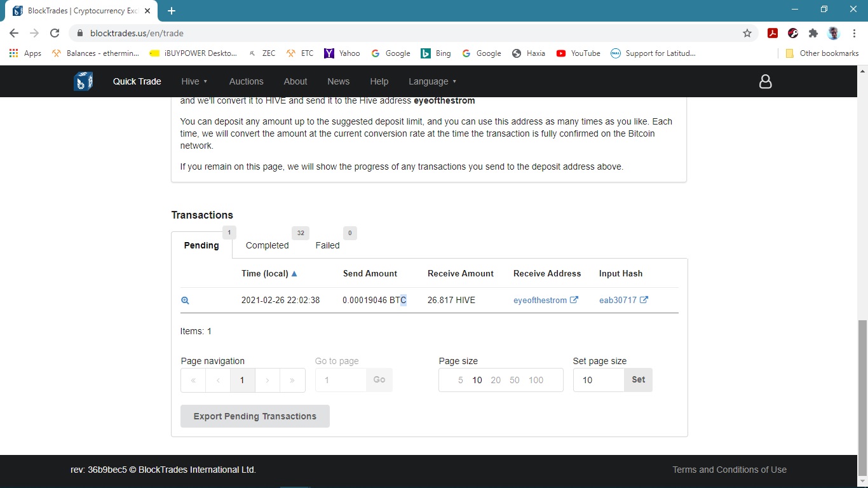This screenshot has width=868, height=488.
Task: Open the user account icon
Action: 766,81
